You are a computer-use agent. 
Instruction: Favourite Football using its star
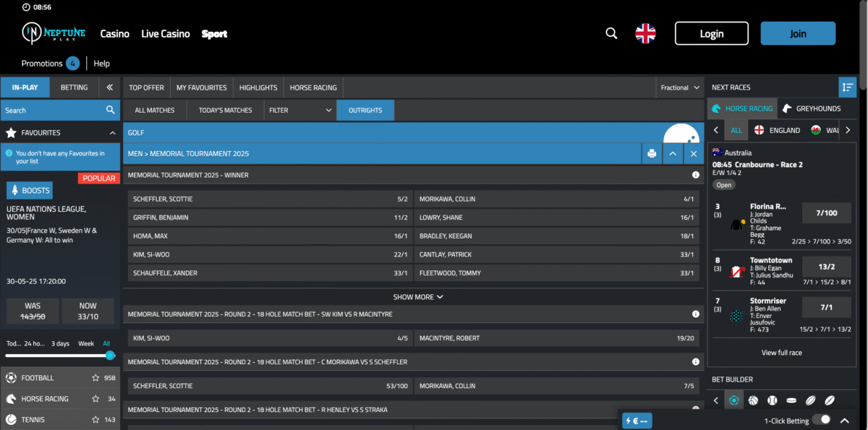[x=95, y=378]
